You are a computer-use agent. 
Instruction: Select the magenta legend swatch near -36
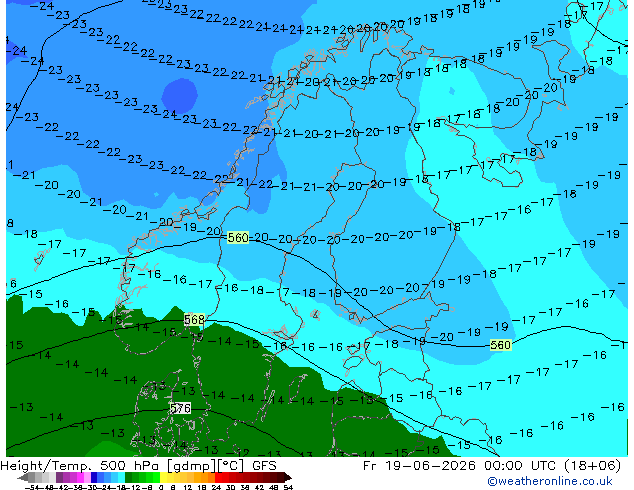[x=80, y=477]
